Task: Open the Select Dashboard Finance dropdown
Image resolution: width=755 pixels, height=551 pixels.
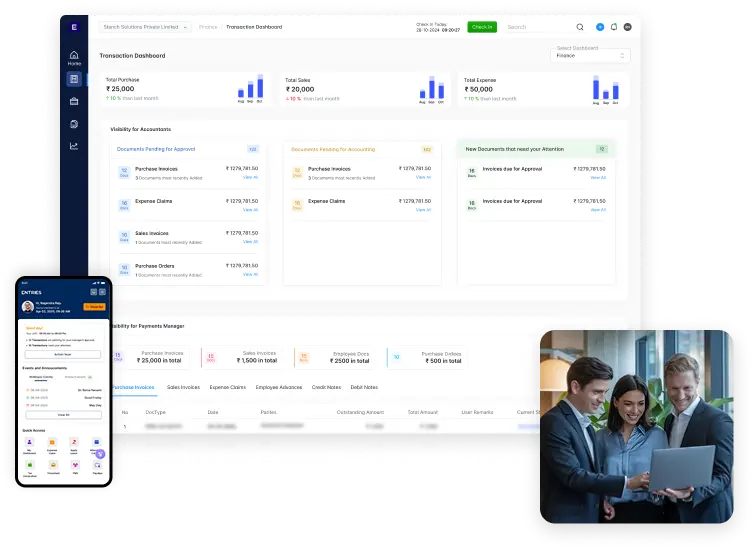Action: click(591, 56)
